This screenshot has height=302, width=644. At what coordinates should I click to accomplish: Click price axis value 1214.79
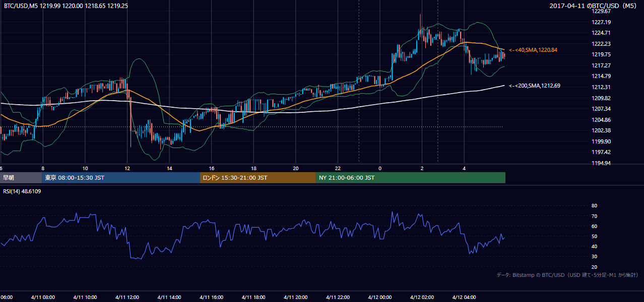click(x=602, y=76)
